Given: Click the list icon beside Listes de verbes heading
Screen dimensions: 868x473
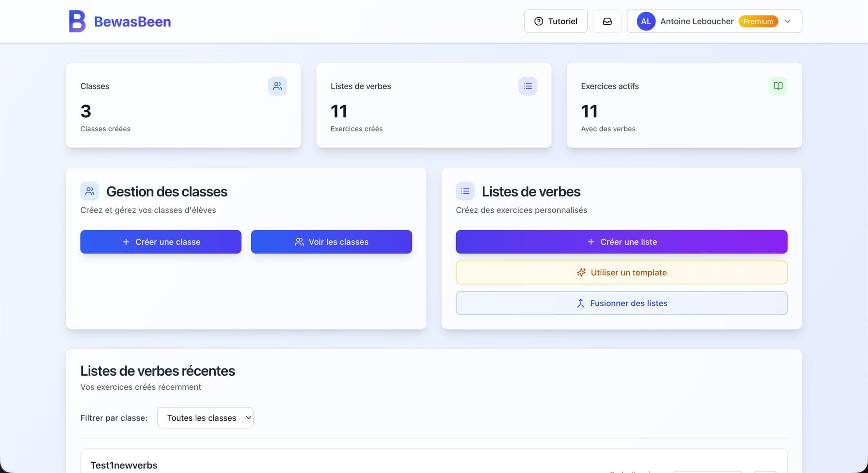Looking at the screenshot, I should pos(465,191).
